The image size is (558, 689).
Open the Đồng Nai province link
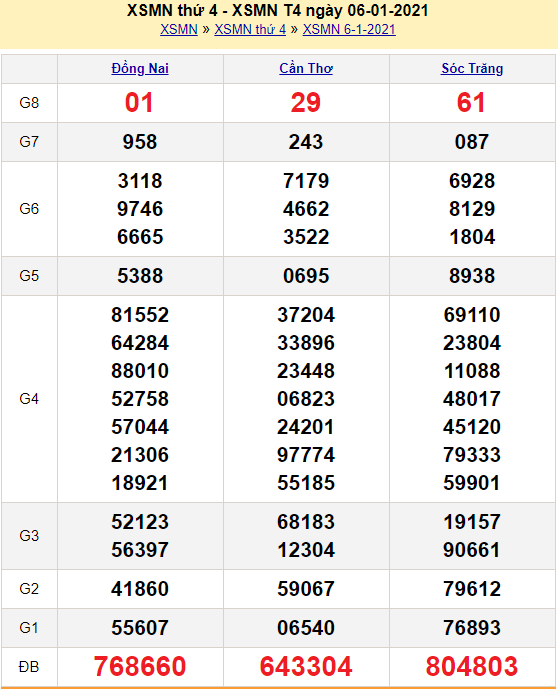click(x=140, y=69)
